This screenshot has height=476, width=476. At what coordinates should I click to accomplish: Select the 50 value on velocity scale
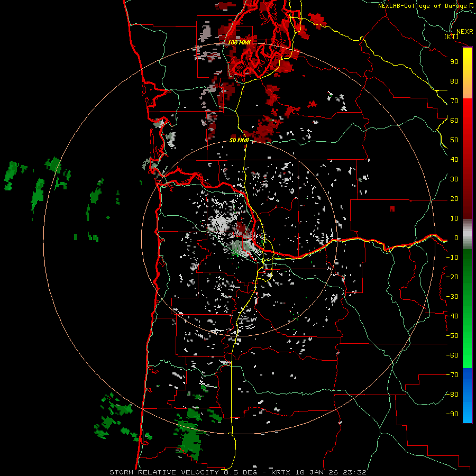pyautogui.click(x=454, y=140)
